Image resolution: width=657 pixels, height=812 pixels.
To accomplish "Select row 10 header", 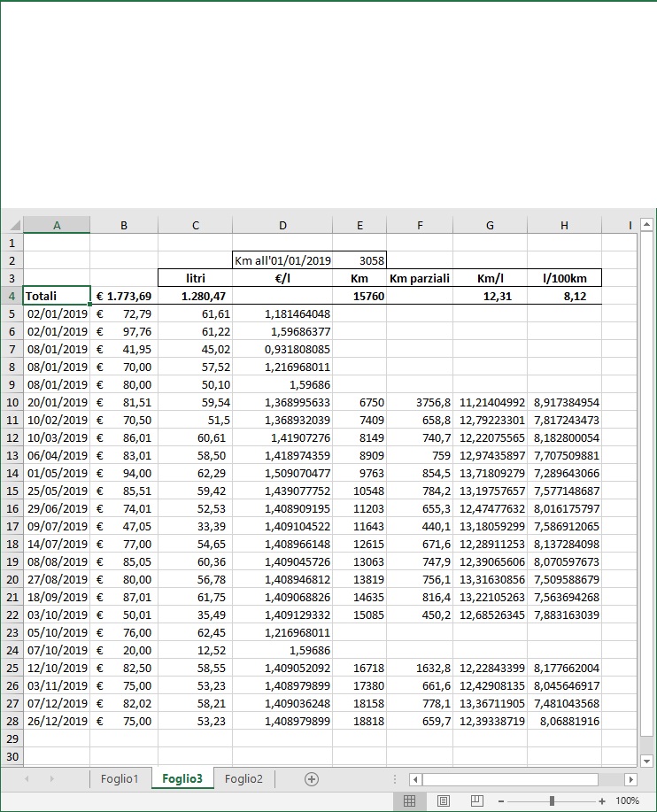I will tap(12, 402).
